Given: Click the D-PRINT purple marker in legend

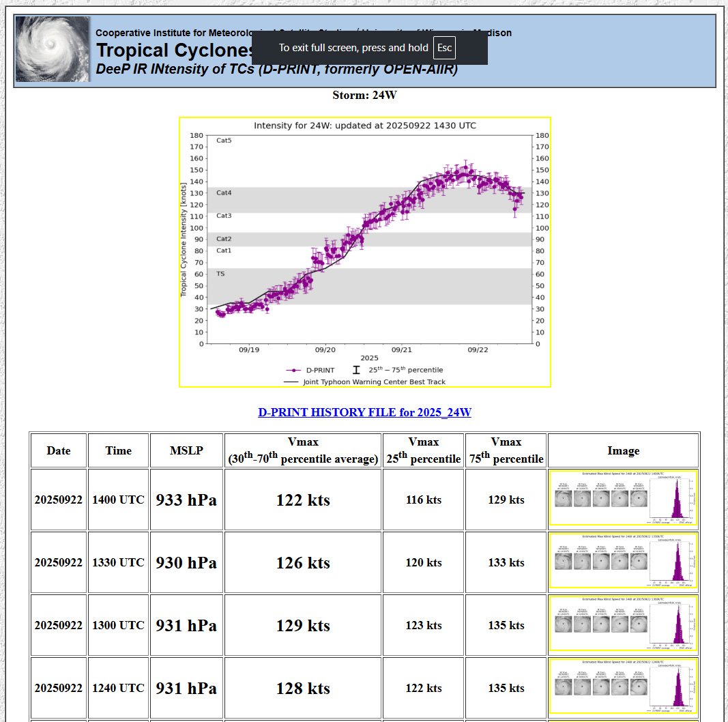Looking at the screenshot, I should [293, 370].
